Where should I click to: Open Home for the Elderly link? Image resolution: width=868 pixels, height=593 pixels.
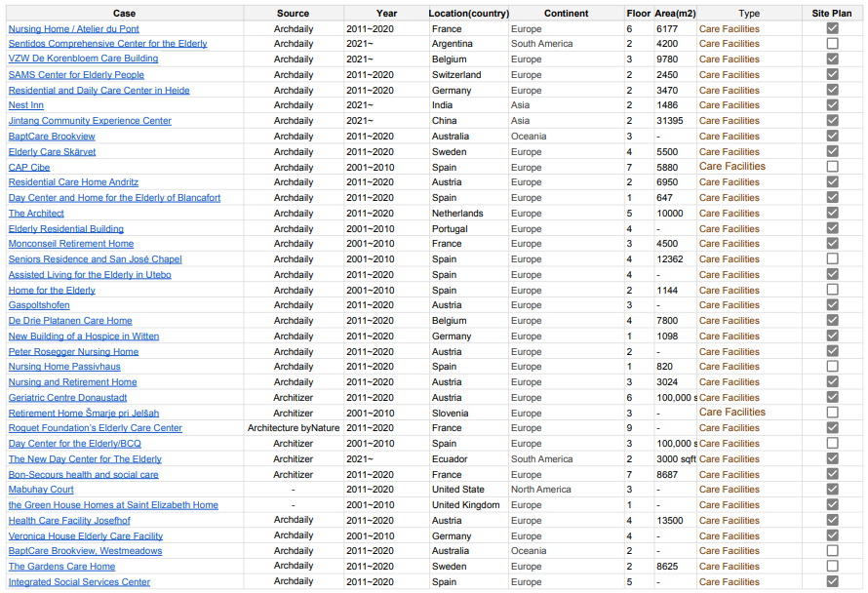(52, 290)
